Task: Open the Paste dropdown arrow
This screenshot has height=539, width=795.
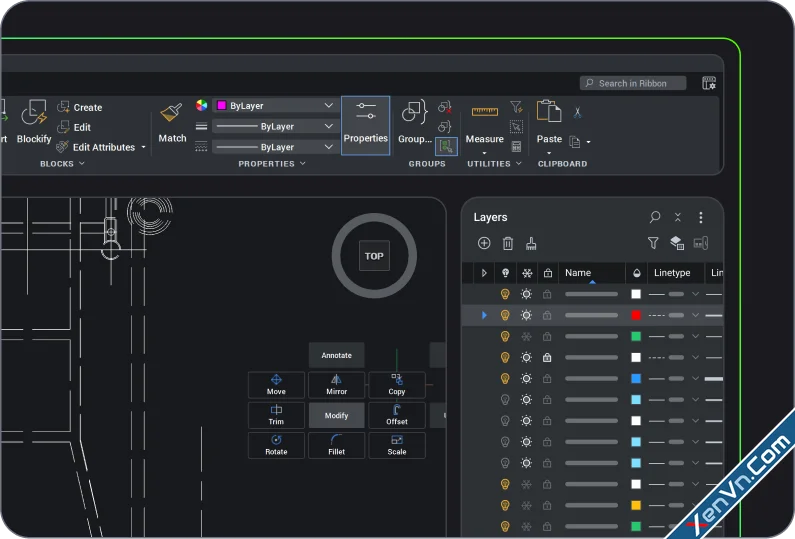Action: click(x=549, y=153)
